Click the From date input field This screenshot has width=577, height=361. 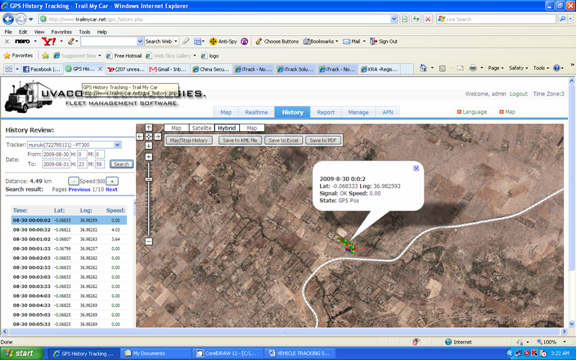pyautogui.click(x=56, y=154)
